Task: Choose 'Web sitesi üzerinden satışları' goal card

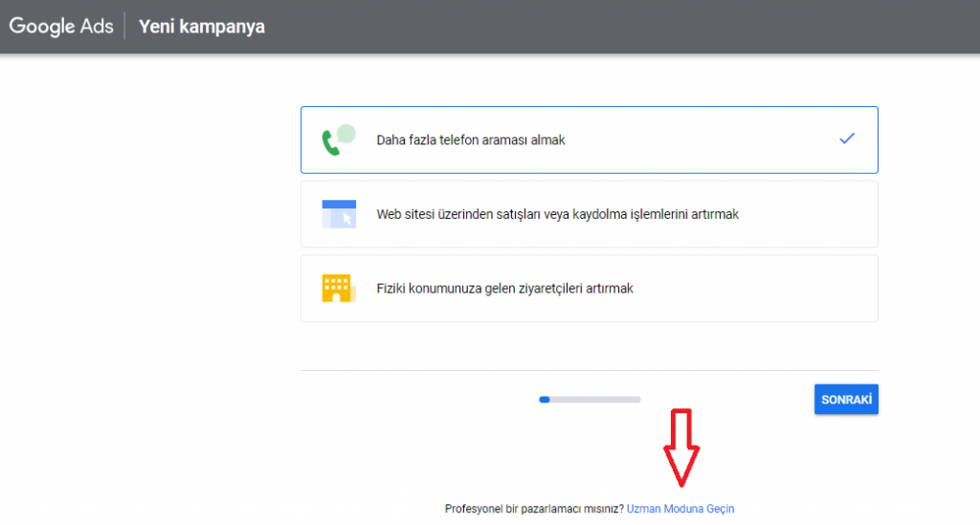Action: coord(590,214)
